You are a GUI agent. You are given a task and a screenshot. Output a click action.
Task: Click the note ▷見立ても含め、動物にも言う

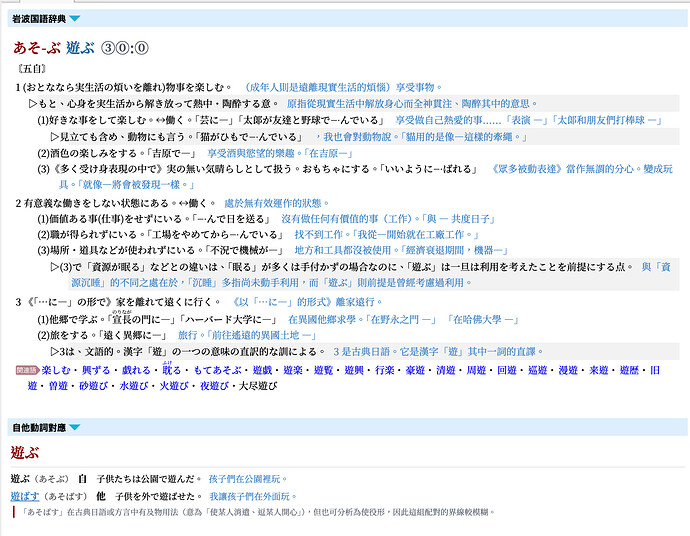[x=177, y=137]
